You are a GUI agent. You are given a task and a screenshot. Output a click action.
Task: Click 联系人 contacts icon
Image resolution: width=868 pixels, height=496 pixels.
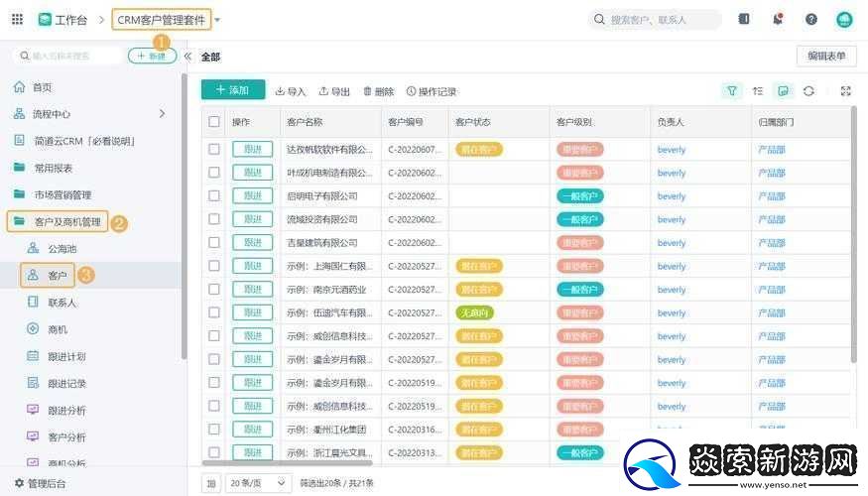pyautogui.click(x=33, y=302)
